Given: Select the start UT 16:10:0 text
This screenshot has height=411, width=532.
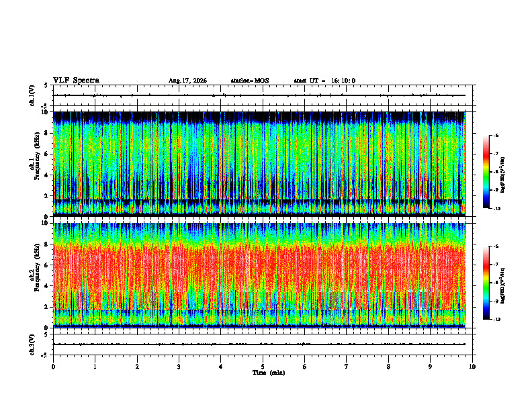Looking at the screenshot, I should 324,81.
